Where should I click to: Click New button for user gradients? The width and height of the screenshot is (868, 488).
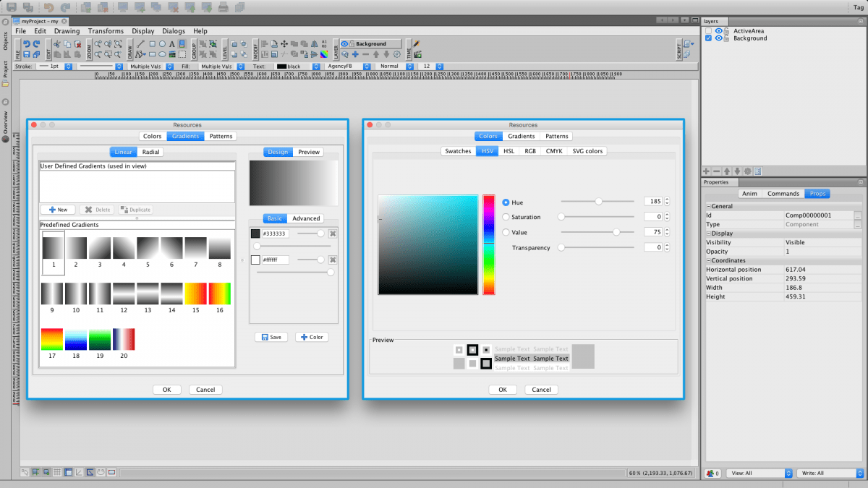click(58, 210)
